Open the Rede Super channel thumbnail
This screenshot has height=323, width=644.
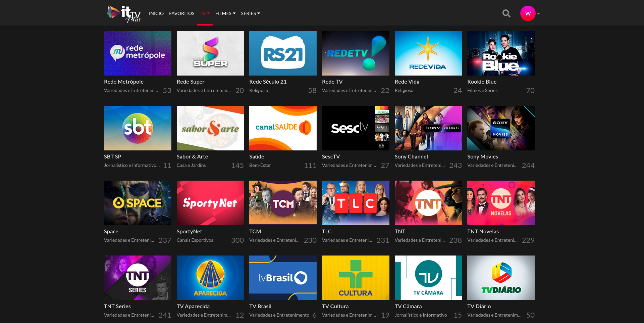(210, 53)
